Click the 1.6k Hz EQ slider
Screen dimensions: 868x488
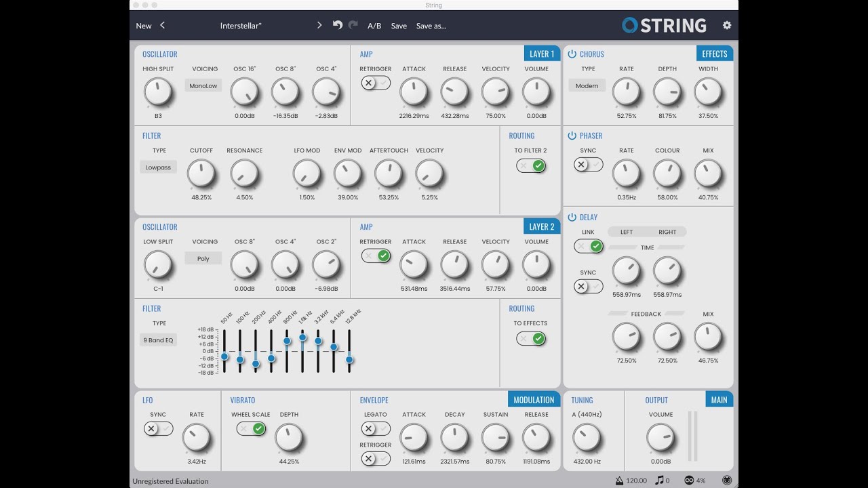[302, 351]
